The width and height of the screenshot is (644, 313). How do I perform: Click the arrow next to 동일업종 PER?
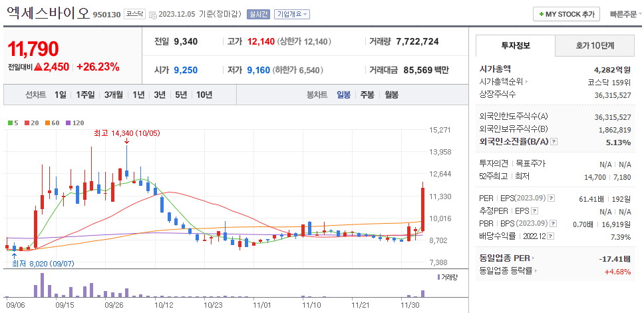click(x=533, y=258)
